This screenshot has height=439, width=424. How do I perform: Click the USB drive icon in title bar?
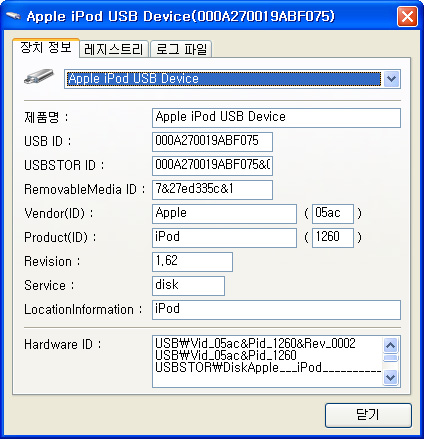point(13,16)
